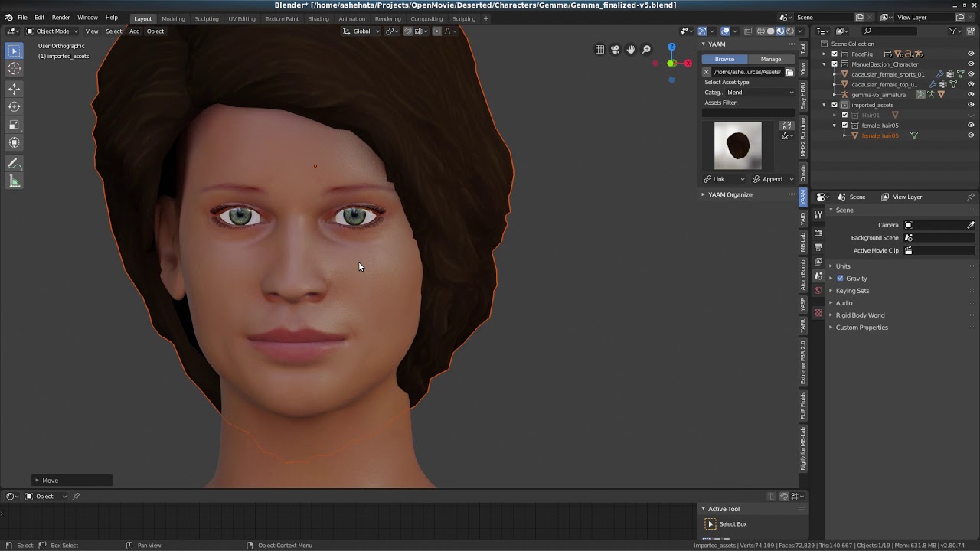This screenshot has height=551, width=980.
Task: Select the Cursor tool in the left toolbar
Action: point(15,69)
